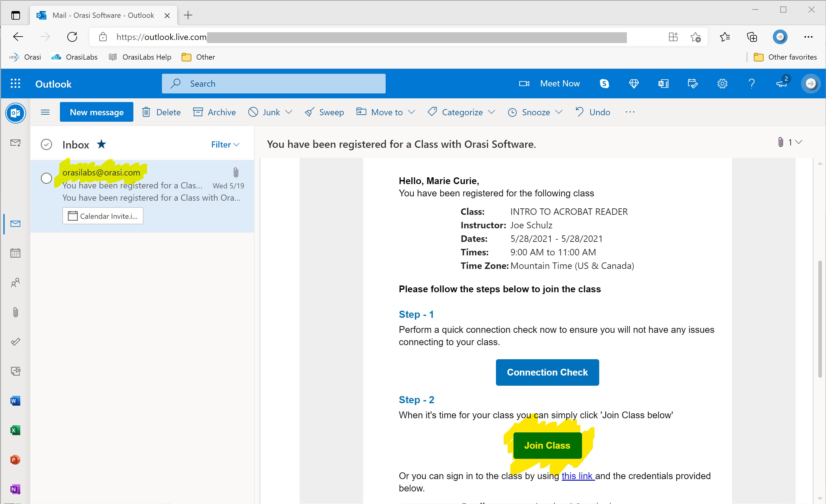Open the Calendar Invite attachment chip
The width and height of the screenshot is (826, 504).
pyautogui.click(x=103, y=216)
